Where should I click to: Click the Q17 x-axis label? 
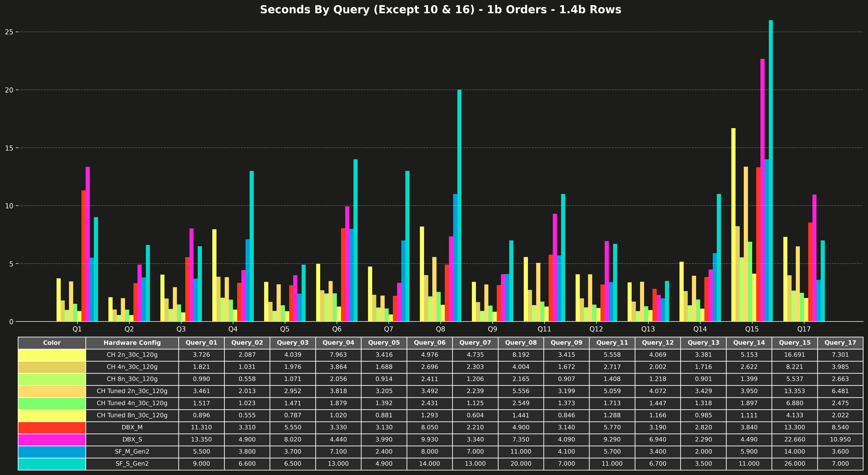pos(804,329)
